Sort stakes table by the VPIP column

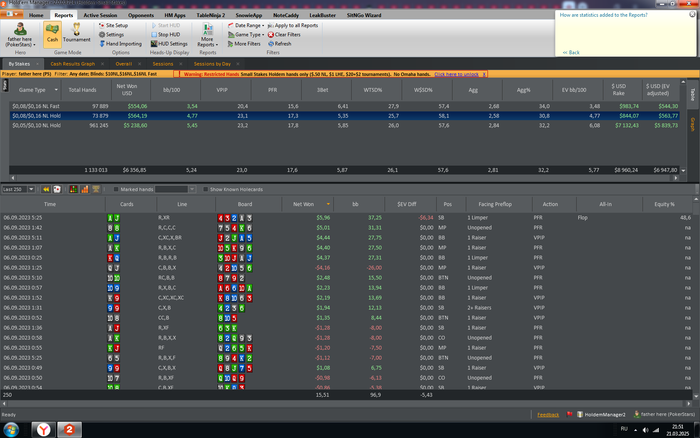coord(222,90)
